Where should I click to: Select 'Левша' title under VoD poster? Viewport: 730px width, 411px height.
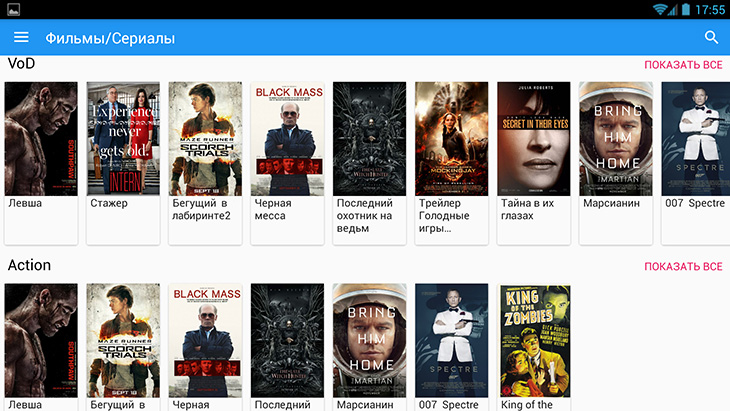(x=25, y=203)
